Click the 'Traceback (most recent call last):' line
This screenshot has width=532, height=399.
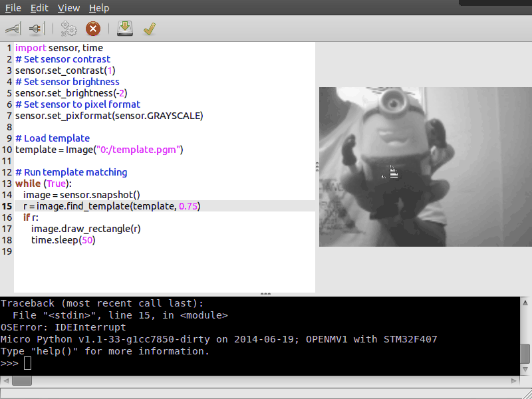click(x=102, y=303)
